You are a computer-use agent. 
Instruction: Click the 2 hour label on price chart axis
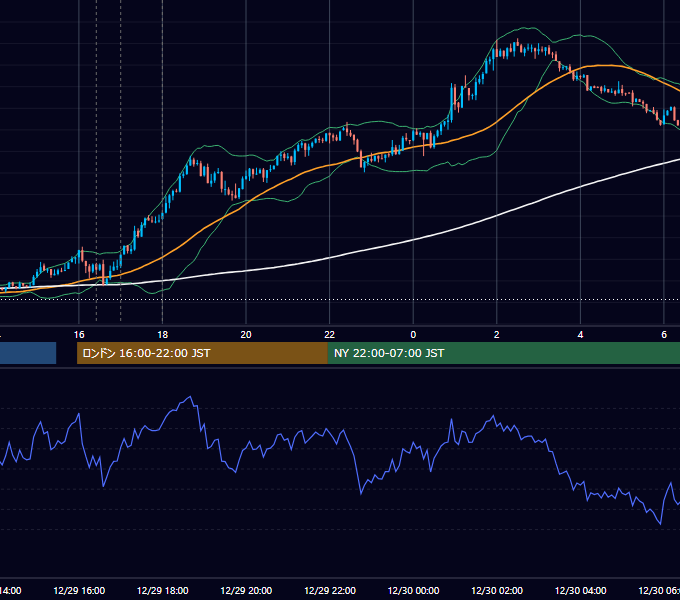[x=497, y=335]
